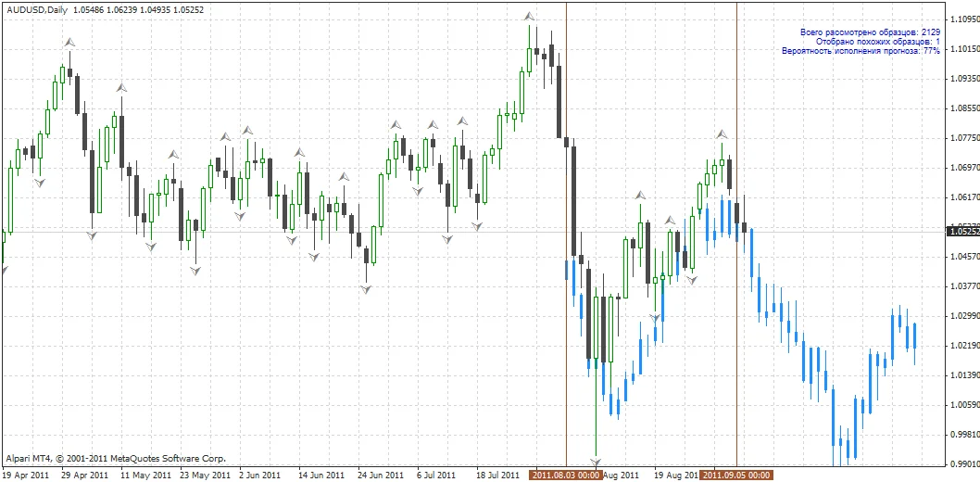
Task: Click the 1.09350 price axis label
Action: 964,79
